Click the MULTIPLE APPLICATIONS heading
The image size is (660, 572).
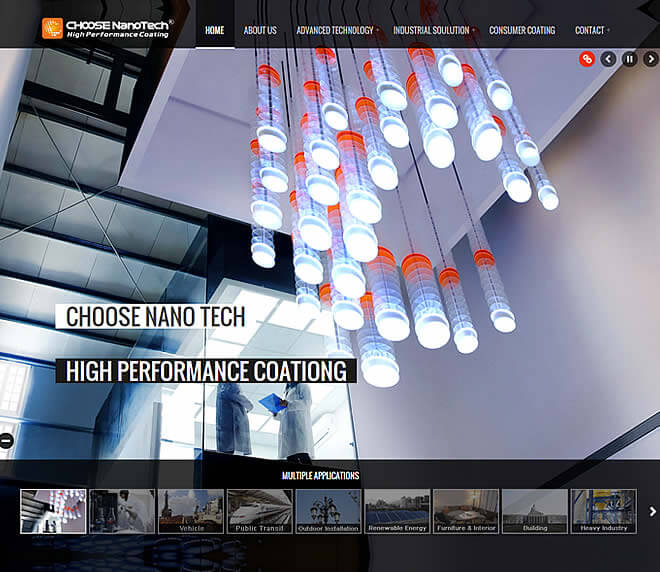click(320, 476)
